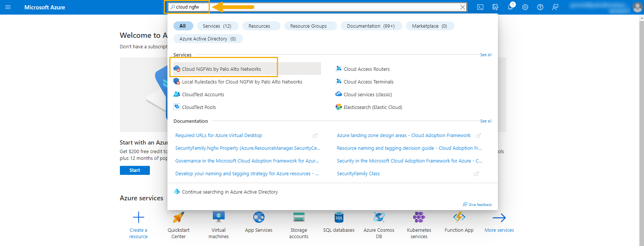Click the Start button

tap(134, 170)
